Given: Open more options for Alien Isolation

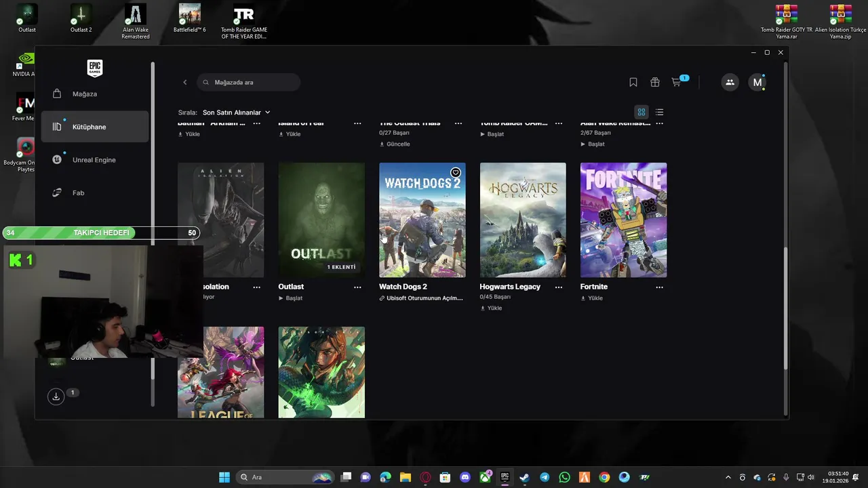Looking at the screenshot, I should [x=256, y=287].
